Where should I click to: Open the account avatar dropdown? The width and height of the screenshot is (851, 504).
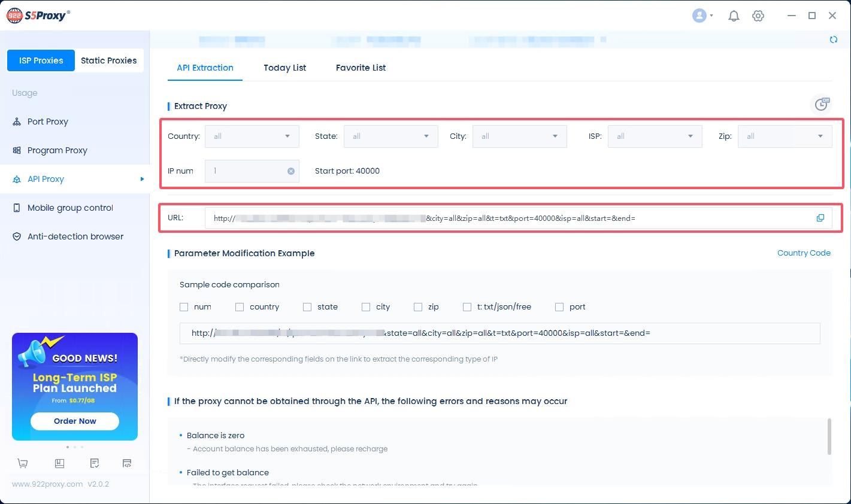699,16
